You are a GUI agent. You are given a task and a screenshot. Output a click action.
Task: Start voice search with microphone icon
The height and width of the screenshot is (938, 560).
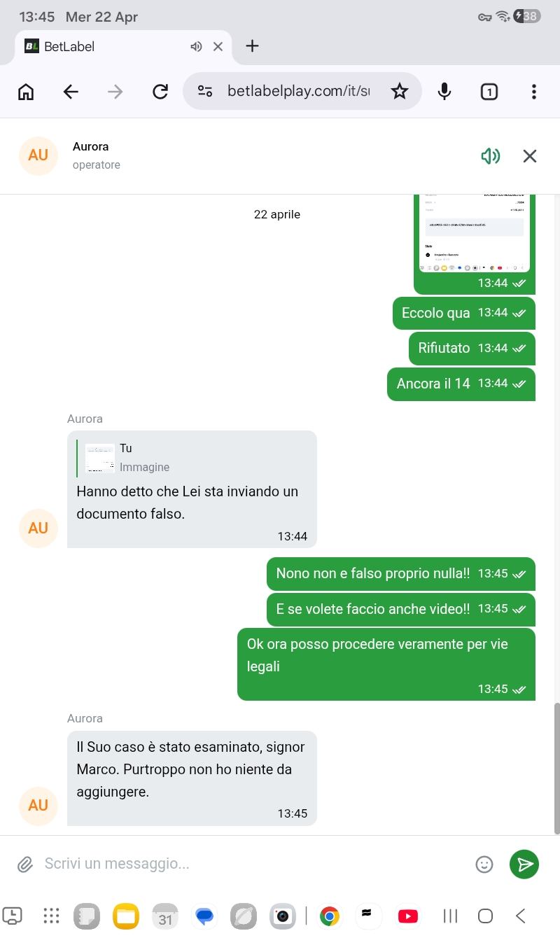444,92
